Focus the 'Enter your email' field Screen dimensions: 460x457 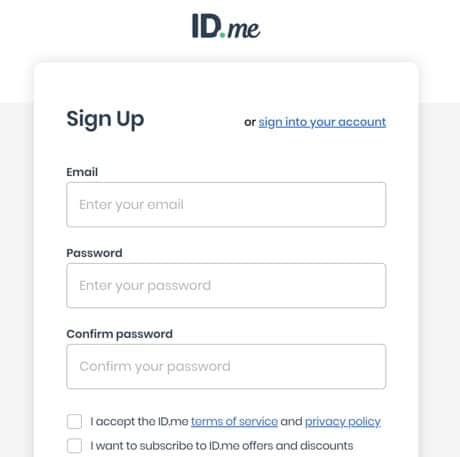pos(226,205)
